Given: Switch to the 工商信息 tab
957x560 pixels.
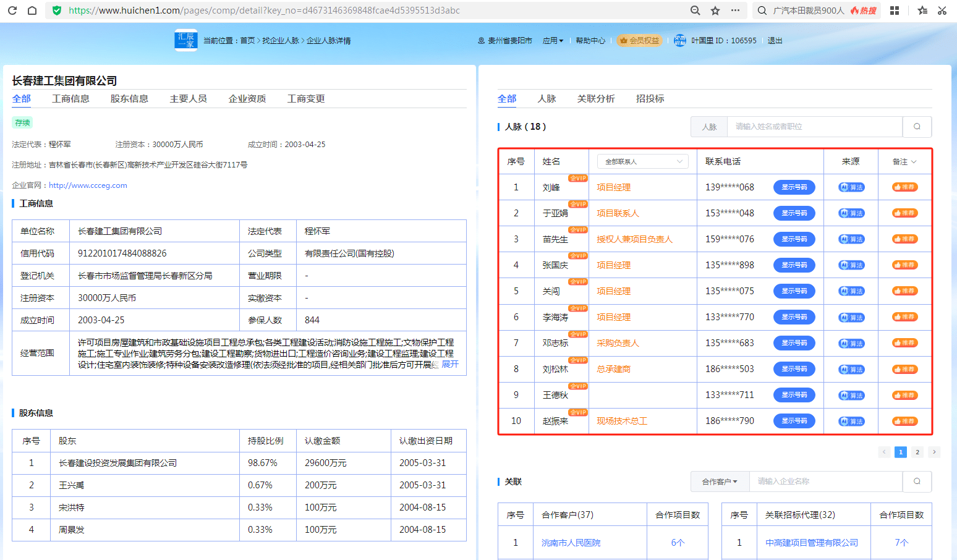Looking at the screenshot, I should click(70, 99).
